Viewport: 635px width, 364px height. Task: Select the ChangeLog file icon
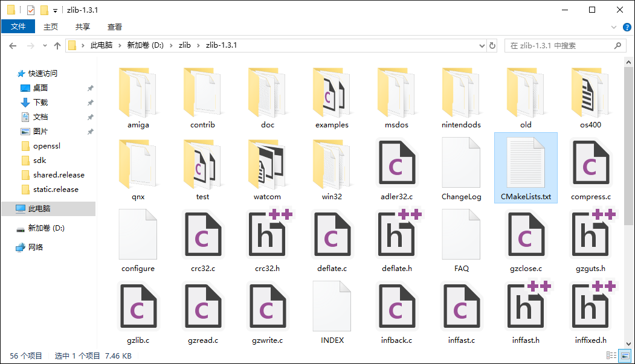point(461,163)
